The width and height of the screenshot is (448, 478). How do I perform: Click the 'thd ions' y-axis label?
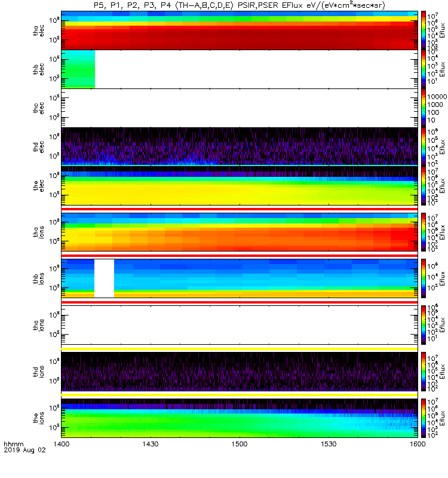(39, 372)
